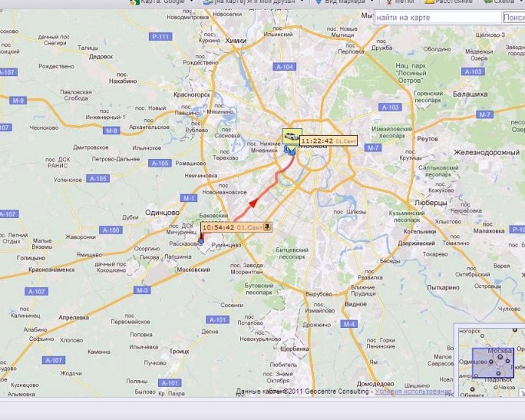Click the Химки city label

[x=236, y=41]
